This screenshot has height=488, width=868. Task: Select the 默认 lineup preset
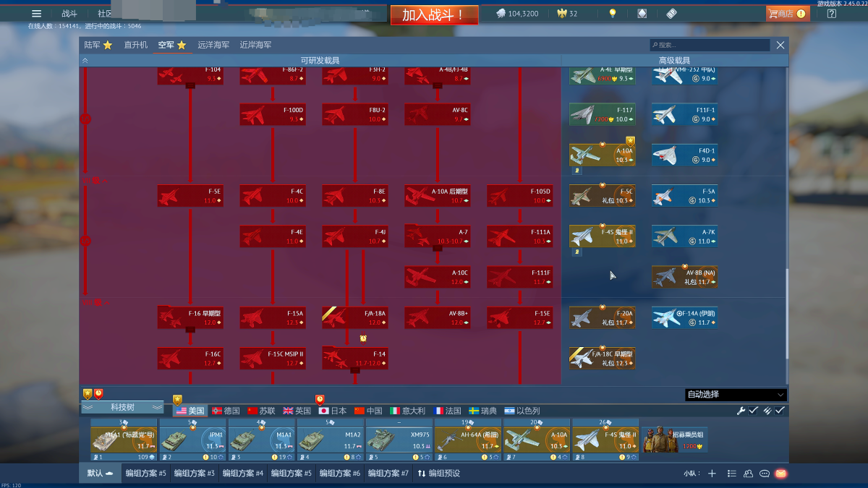[x=101, y=474]
